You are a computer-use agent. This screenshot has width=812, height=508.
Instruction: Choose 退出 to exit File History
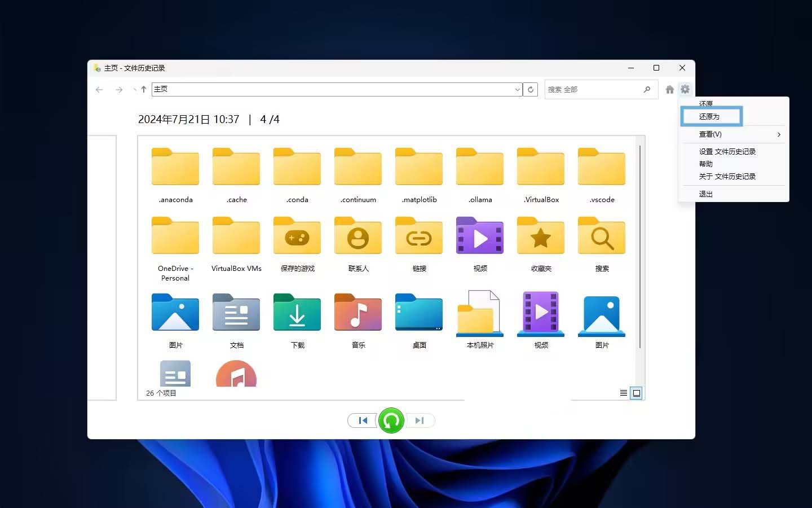[x=705, y=194]
